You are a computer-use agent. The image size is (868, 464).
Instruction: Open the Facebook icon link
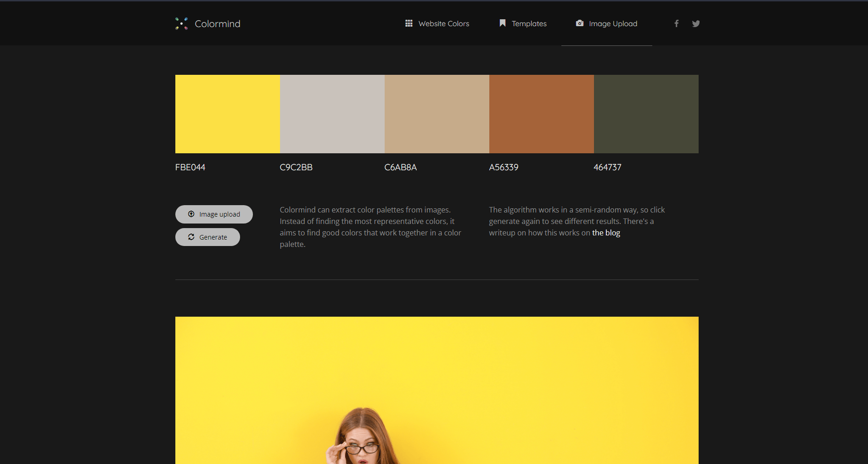tap(676, 23)
